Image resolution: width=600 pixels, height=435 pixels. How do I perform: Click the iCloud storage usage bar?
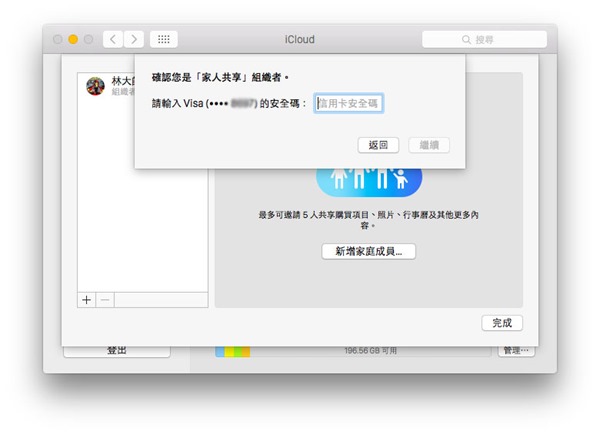353,352
